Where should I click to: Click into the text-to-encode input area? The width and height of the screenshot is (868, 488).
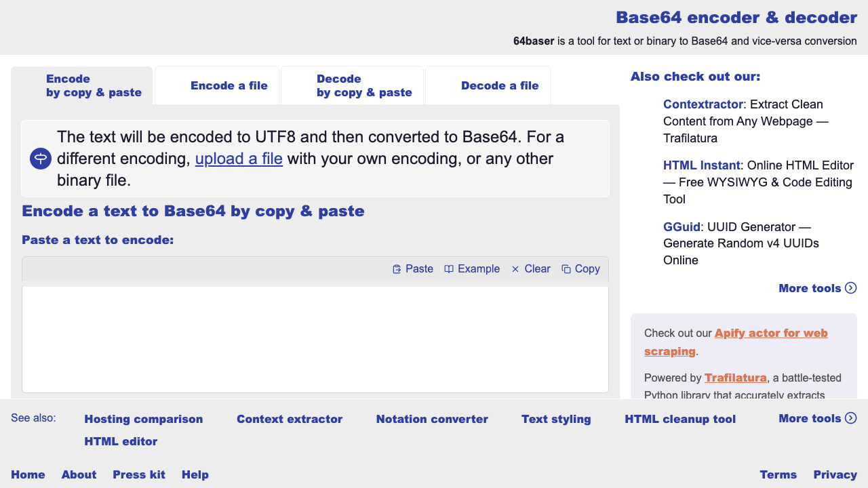click(315, 339)
